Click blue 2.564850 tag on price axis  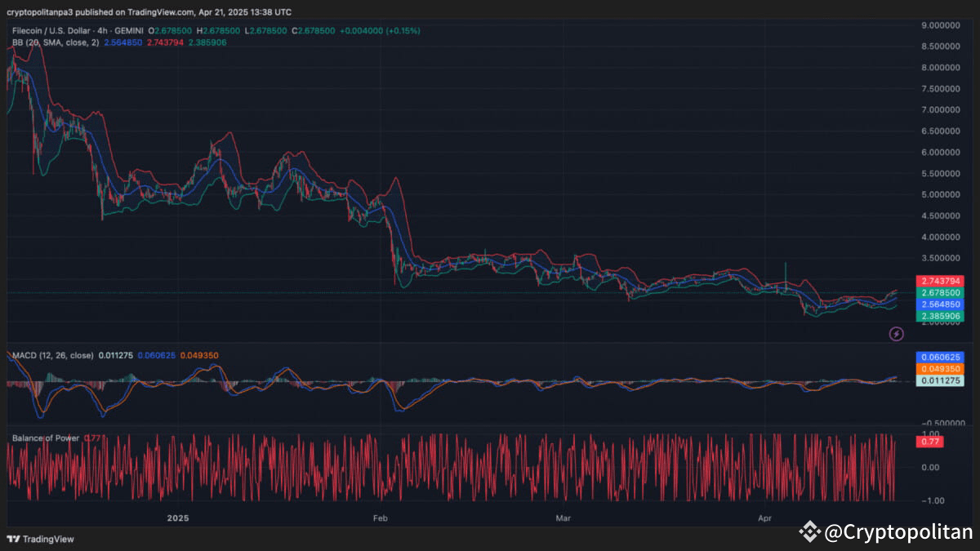click(x=941, y=304)
